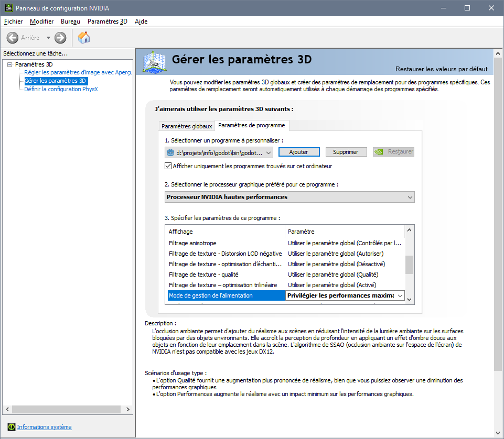Screen dimensions: 504x439
Task: Click settings list scroll down arrow
Action: tap(409, 299)
